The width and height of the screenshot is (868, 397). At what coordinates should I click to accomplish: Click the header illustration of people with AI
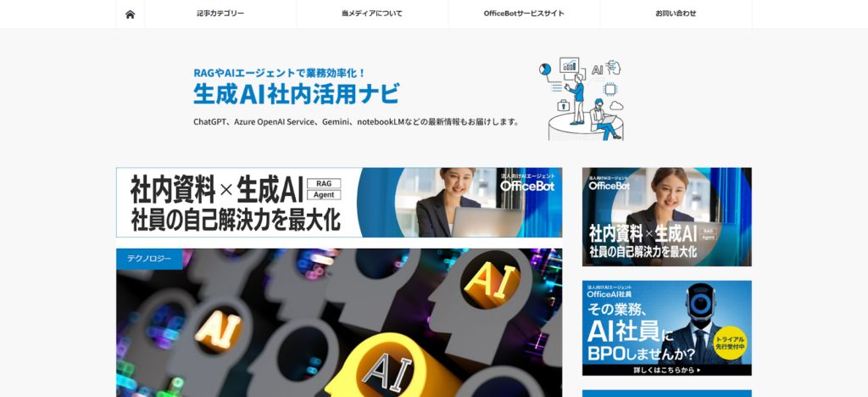(581, 98)
